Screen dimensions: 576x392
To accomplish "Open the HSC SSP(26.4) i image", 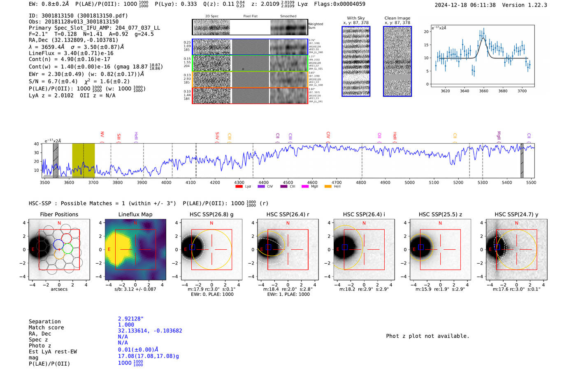I will [364, 250].
